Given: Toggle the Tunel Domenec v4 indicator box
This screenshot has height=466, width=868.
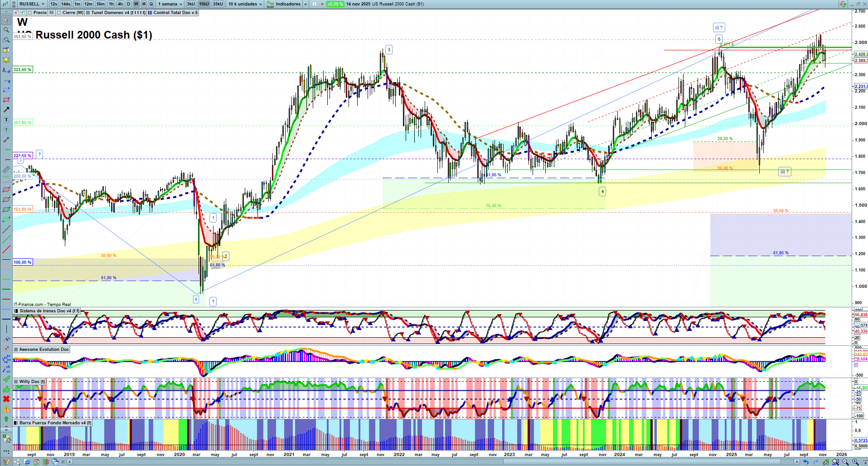Looking at the screenshot, I should (x=88, y=13).
